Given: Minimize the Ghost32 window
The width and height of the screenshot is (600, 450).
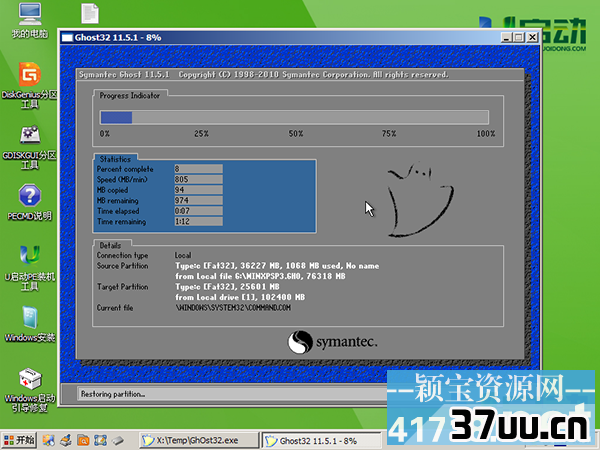Looking at the screenshot, I should (x=507, y=37).
